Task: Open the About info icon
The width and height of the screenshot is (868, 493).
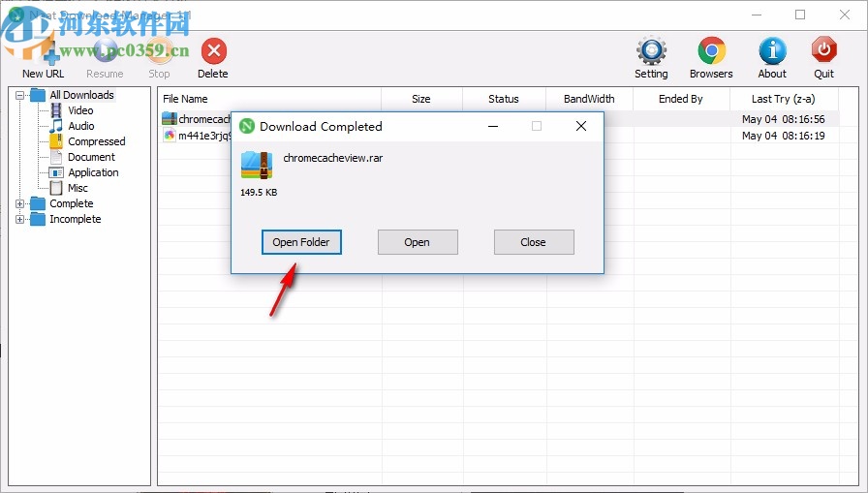Action: pyautogui.click(x=772, y=51)
